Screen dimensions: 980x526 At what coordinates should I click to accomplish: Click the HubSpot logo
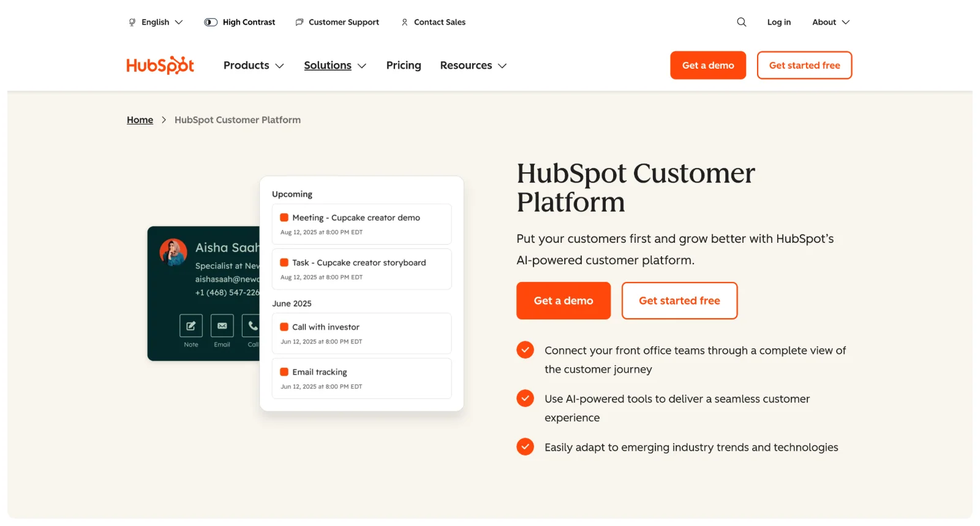tap(160, 65)
